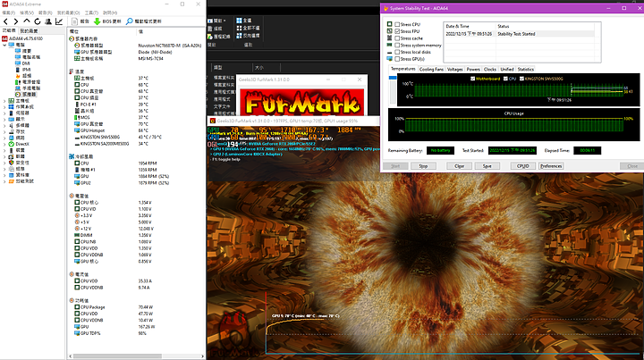The image size is (644, 360).
Task: Enable the Stress local disks checkbox
Action: pyautogui.click(x=397, y=52)
